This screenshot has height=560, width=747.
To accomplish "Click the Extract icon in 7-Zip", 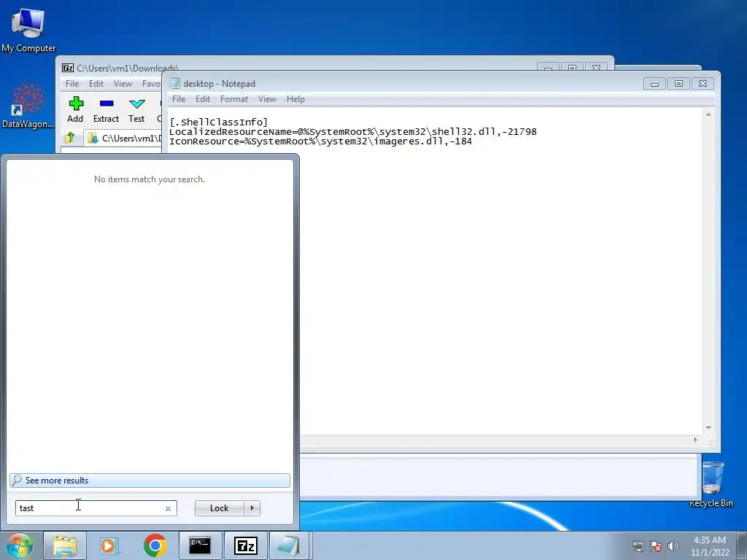I will pos(106,109).
